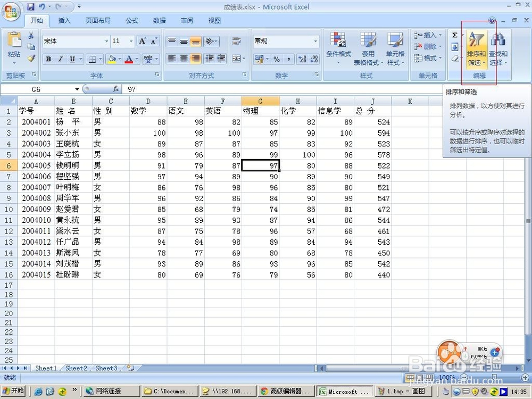Toggle bold formatting
532x399 pixels.
48,59
